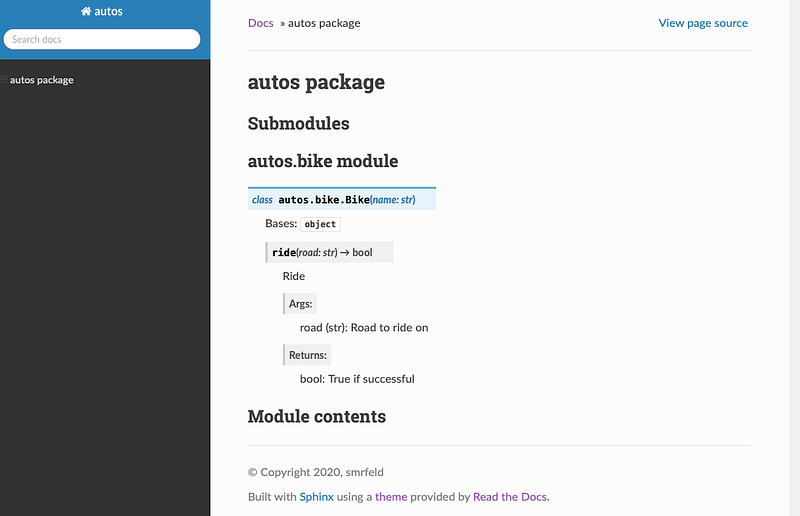The height and width of the screenshot is (516, 800).
Task: Follow the Sphinx link in the footer
Action: (316, 496)
